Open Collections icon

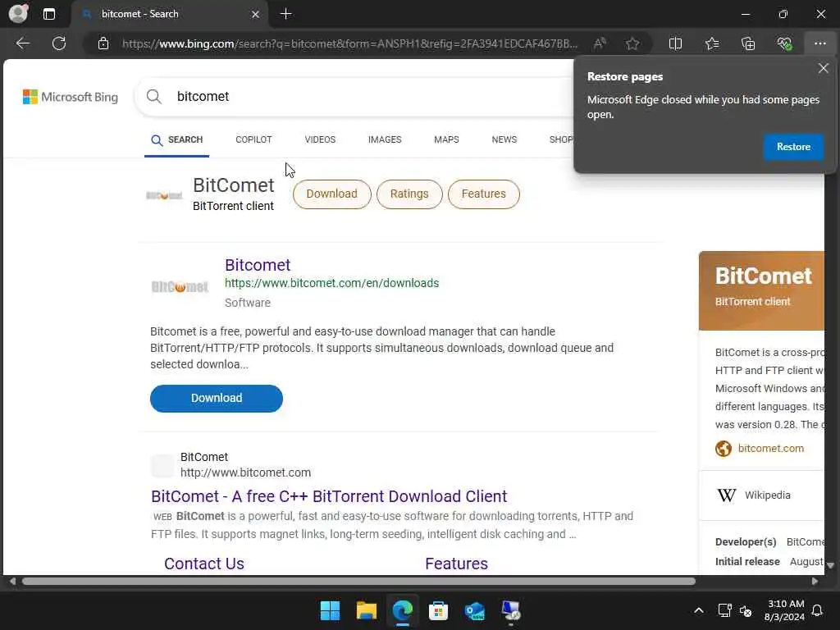coord(748,43)
